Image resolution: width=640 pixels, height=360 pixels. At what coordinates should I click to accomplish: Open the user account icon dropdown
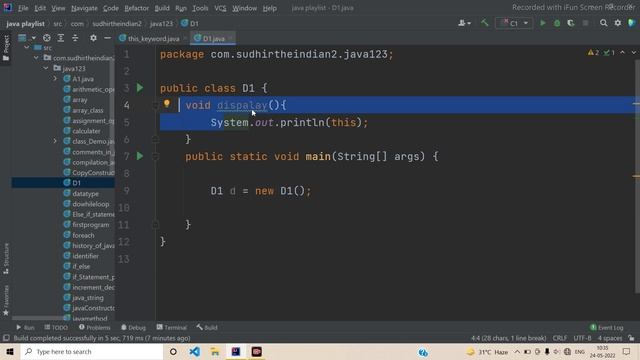(464, 23)
